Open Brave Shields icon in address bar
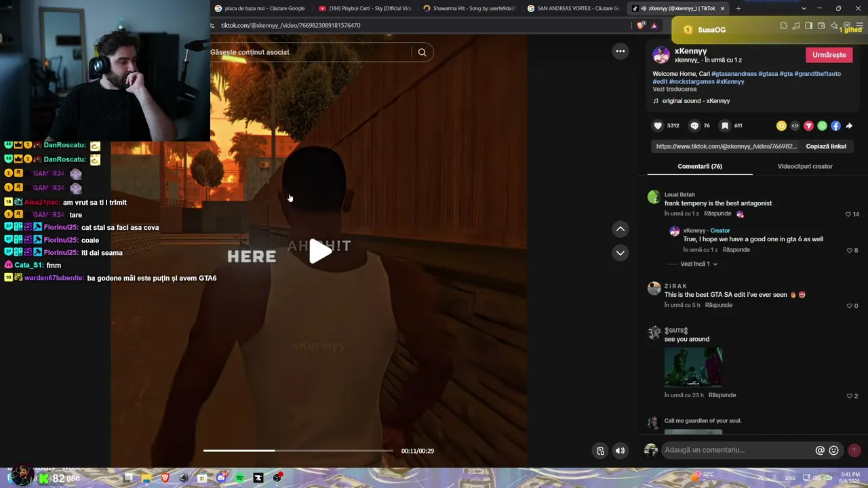Screen dimensions: 868x488 pos(641,25)
